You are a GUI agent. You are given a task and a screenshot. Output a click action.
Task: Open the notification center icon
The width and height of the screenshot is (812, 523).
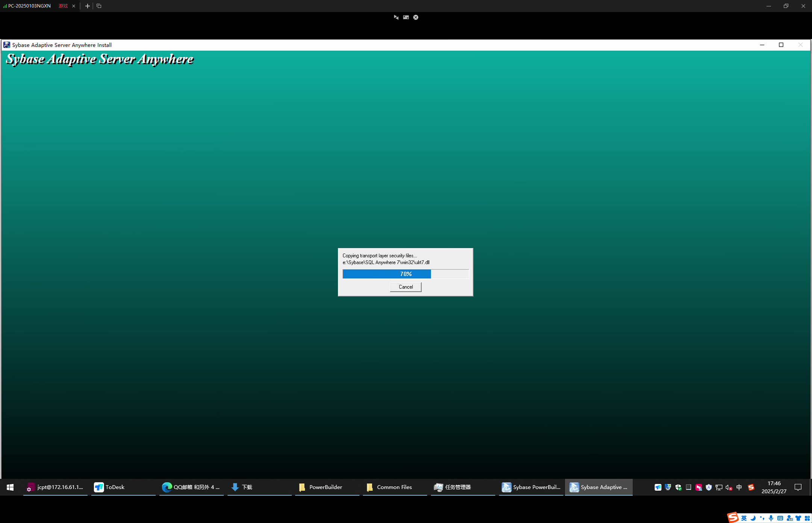point(798,487)
